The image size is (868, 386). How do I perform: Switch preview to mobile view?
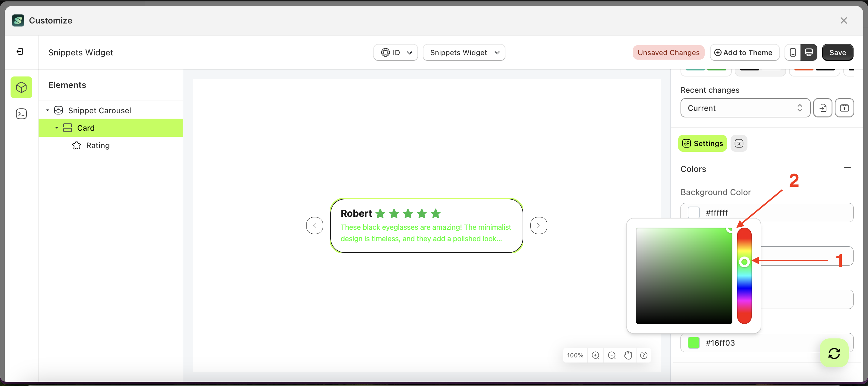pyautogui.click(x=793, y=52)
